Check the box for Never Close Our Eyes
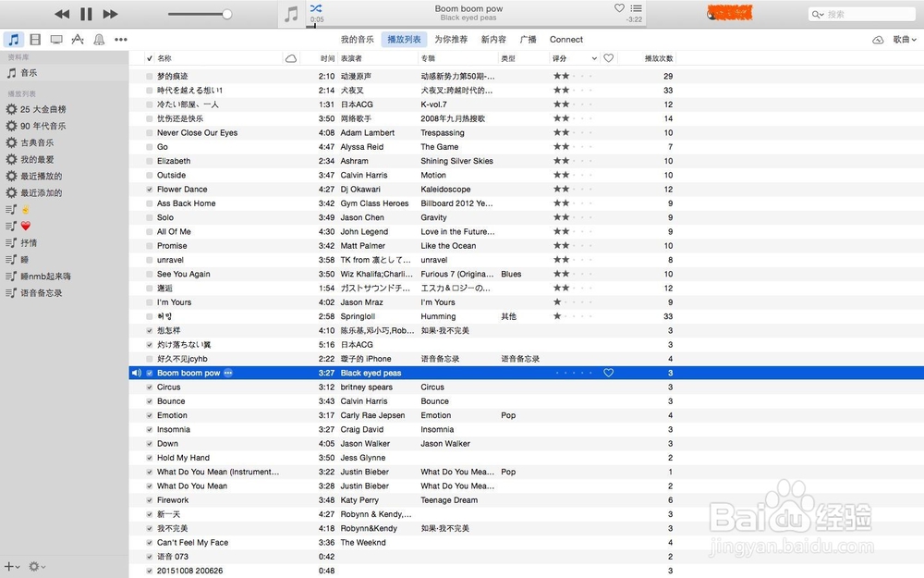Screen dimensions: 924x578 (150, 132)
